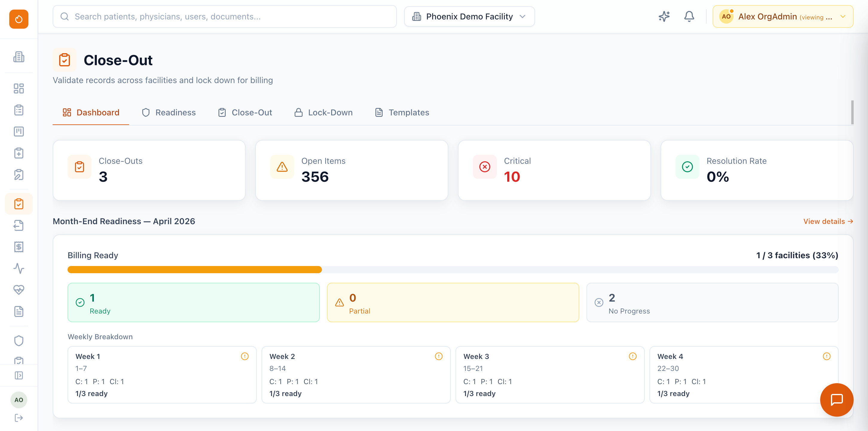This screenshot has width=868, height=431.
Task: Open the Templates tab
Action: (x=402, y=113)
